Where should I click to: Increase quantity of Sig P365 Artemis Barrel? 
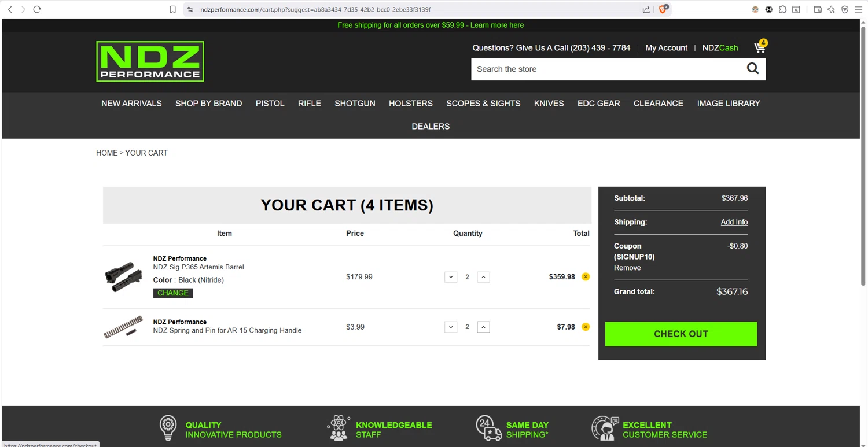(x=483, y=277)
